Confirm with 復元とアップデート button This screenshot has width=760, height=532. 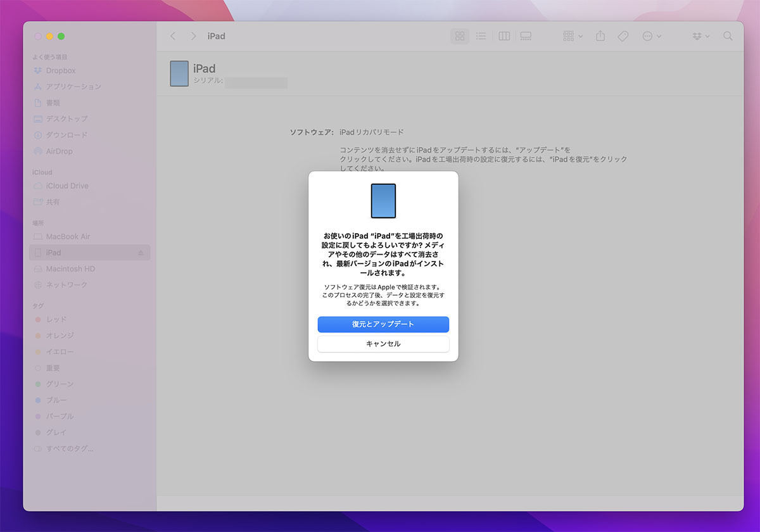click(383, 324)
